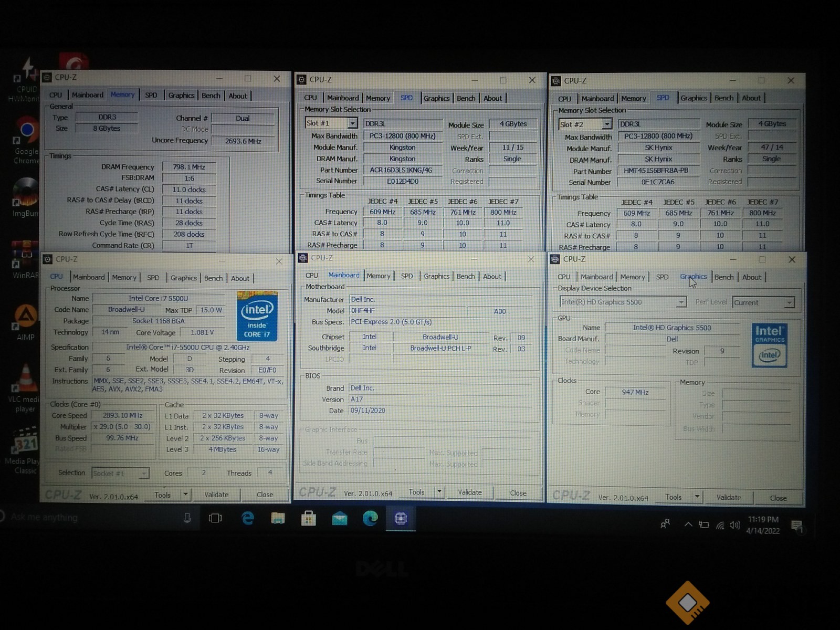Expand the Intel(R) HD Graphics 5500 device dropdown
This screenshot has width=840, height=630.
point(681,302)
